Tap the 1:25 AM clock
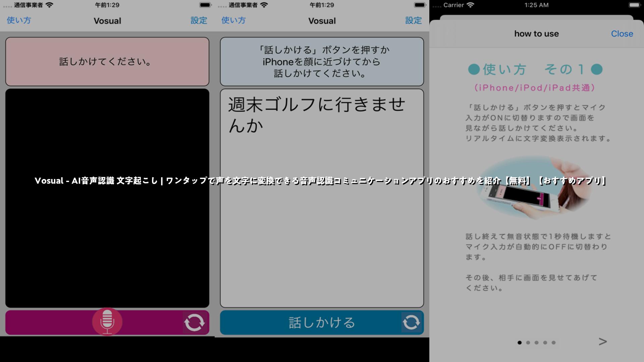Image resolution: width=644 pixels, height=362 pixels. (x=536, y=5)
